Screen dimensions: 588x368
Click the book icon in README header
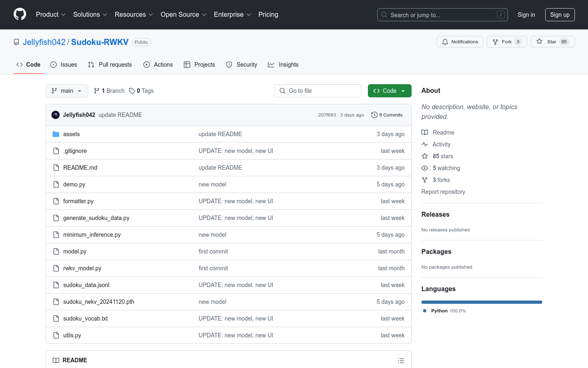(x=56, y=360)
